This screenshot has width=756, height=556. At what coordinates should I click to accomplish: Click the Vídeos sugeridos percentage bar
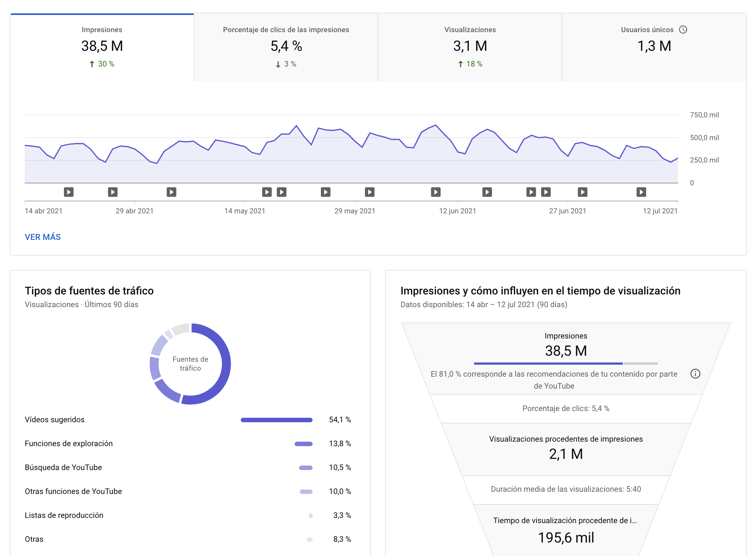pos(277,420)
